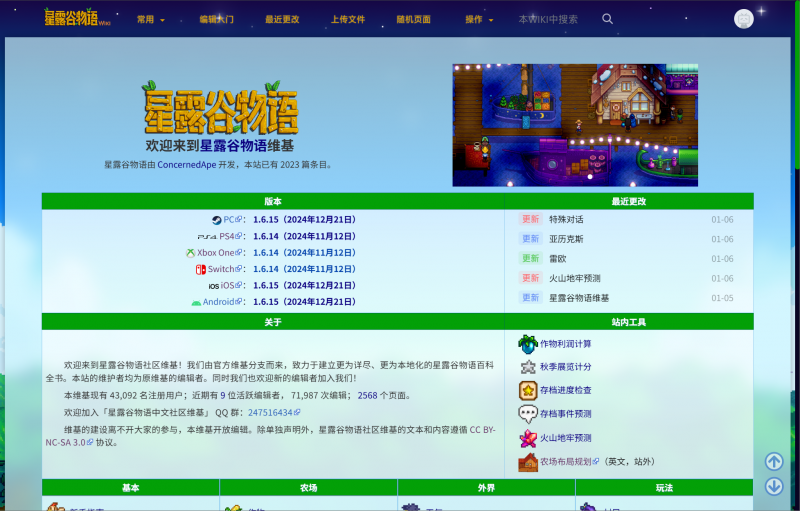Click the 农场 category header

point(309,488)
